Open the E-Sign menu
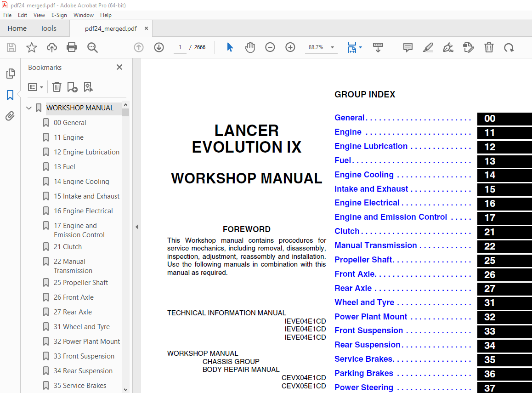This screenshot has width=532, height=393. (59, 15)
